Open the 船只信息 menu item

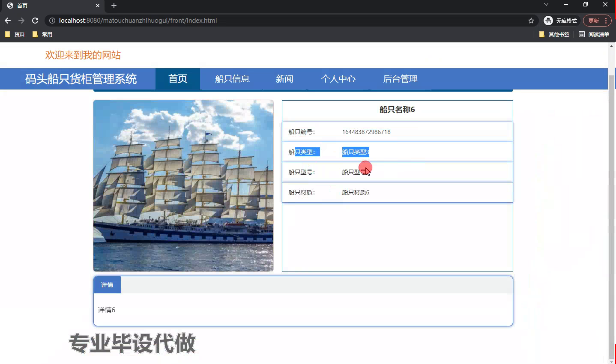click(x=232, y=79)
